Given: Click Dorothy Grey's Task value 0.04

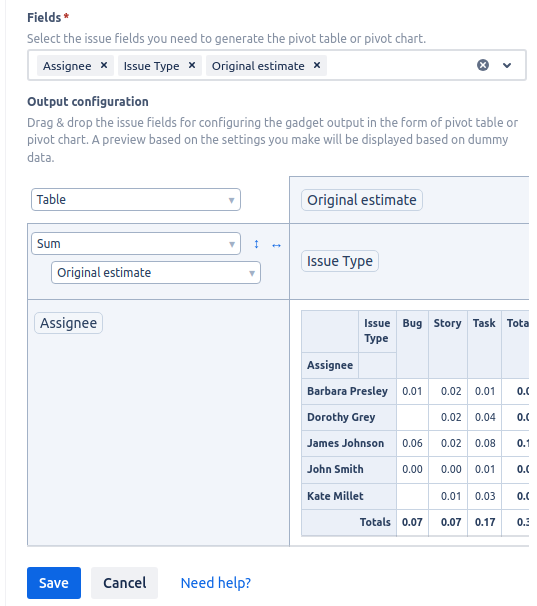Looking at the screenshot, I should tap(485, 417).
